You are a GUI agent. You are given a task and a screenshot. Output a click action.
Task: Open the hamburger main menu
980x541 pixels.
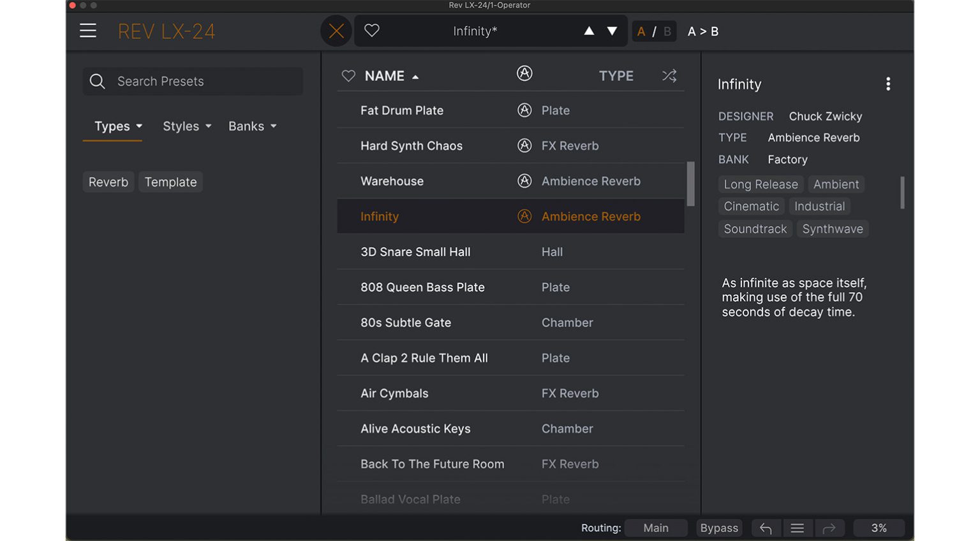[88, 31]
